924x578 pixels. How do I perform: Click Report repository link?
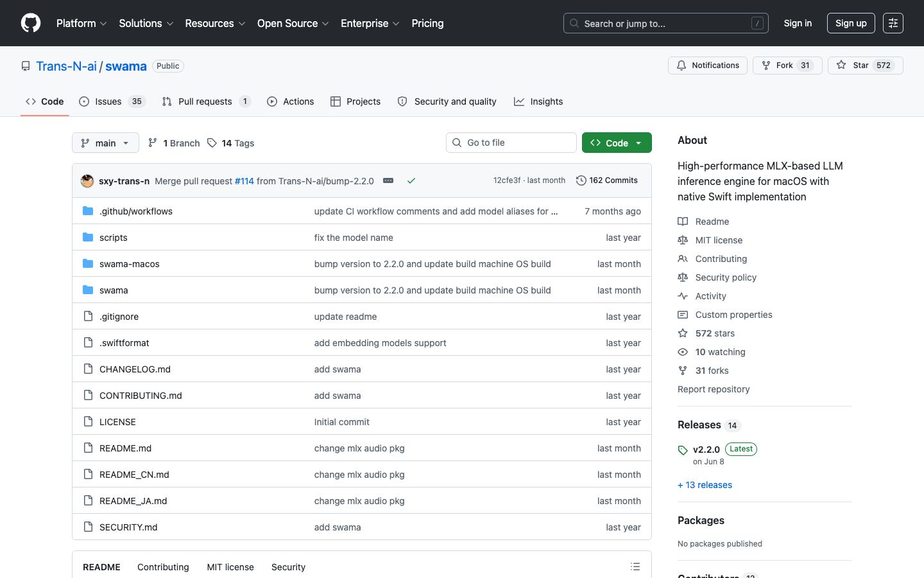(x=714, y=389)
